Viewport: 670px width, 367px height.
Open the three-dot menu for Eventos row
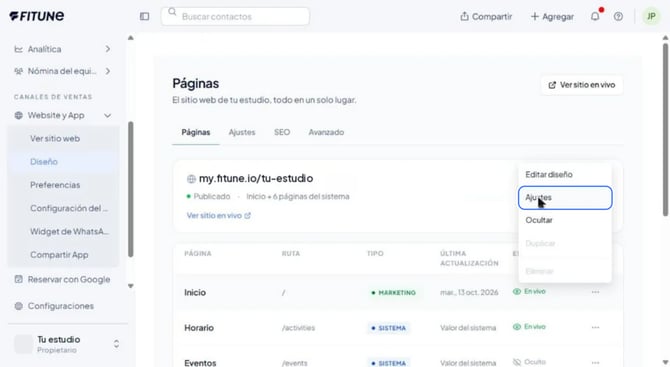point(596,362)
